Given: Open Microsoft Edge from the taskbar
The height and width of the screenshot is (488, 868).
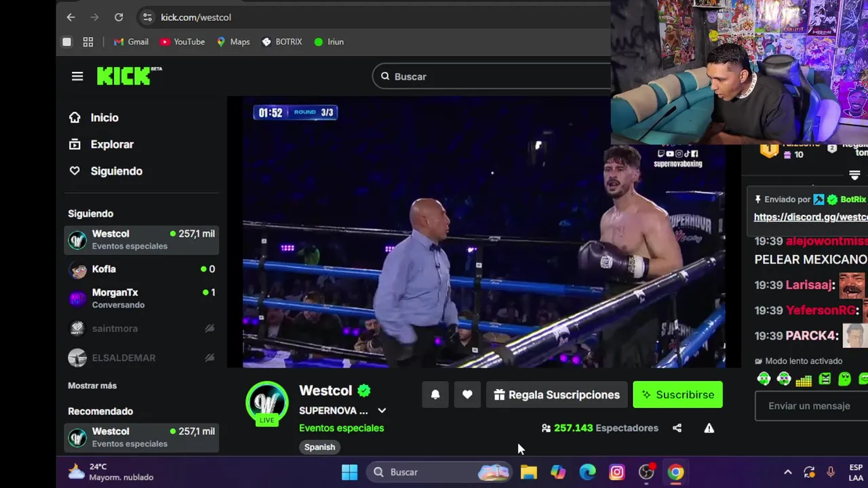Looking at the screenshot, I should click(587, 472).
